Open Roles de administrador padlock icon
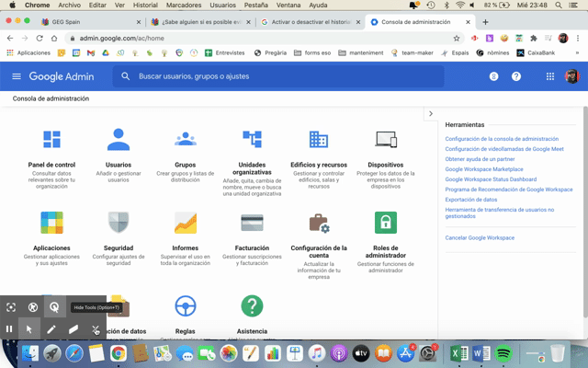This screenshot has width=588, height=368. tap(386, 223)
